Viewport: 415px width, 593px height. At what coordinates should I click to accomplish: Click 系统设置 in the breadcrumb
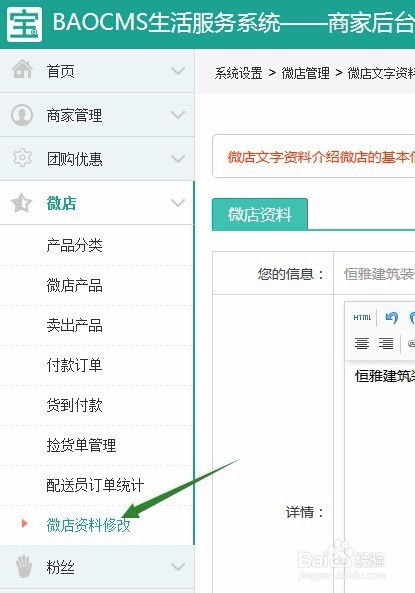[x=238, y=73]
